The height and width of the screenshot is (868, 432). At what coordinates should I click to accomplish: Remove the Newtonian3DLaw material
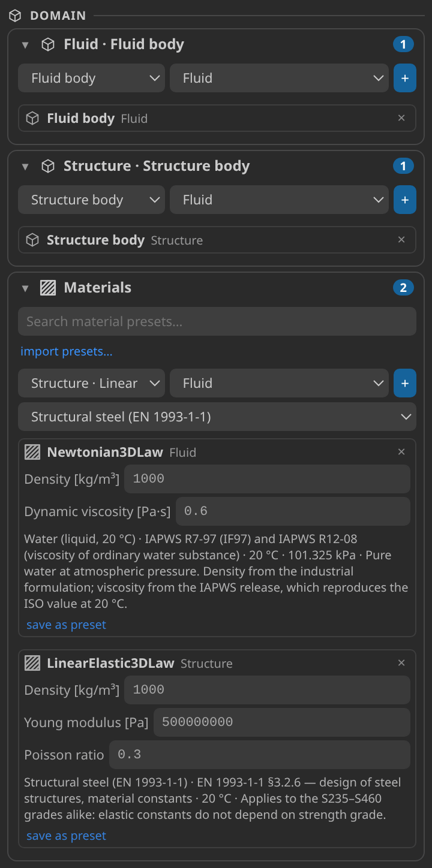[x=401, y=452]
